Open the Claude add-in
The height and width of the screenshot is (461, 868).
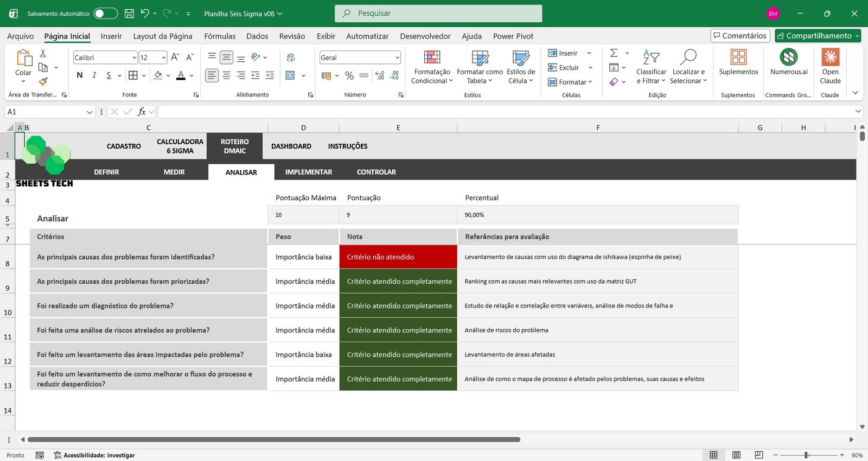click(830, 67)
